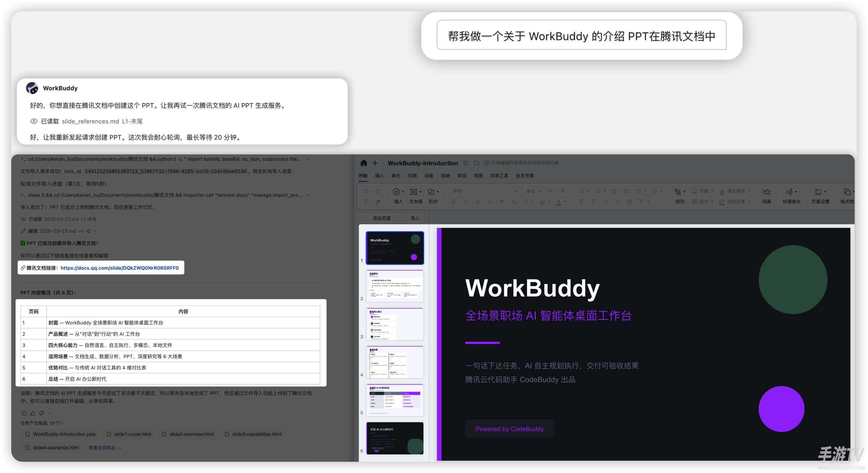Viewport: 868px width, 473px height.
Task: Apply italic formatting
Action: (465, 202)
